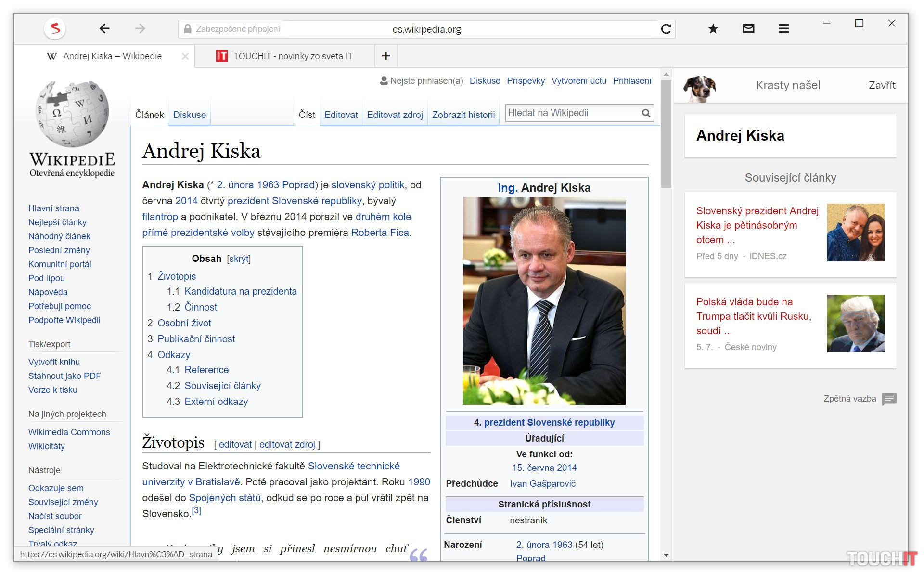Open the browser hamburger menu

(783, 29)
